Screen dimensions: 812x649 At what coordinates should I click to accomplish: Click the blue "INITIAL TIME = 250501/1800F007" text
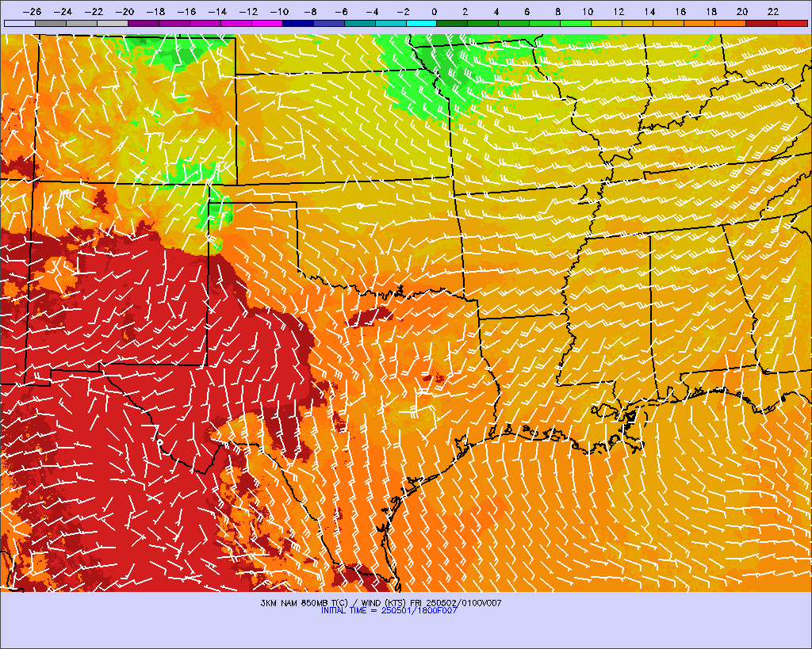389,611
